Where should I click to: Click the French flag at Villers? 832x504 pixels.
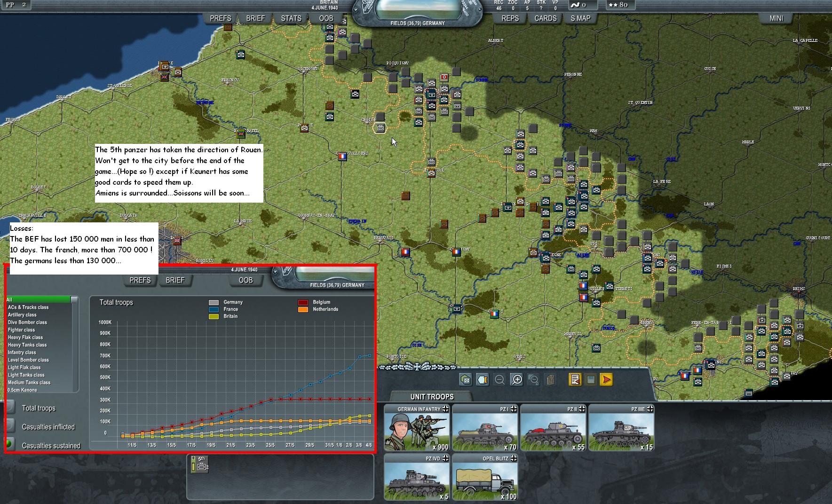pyautogui.click(x=342, y=156)
